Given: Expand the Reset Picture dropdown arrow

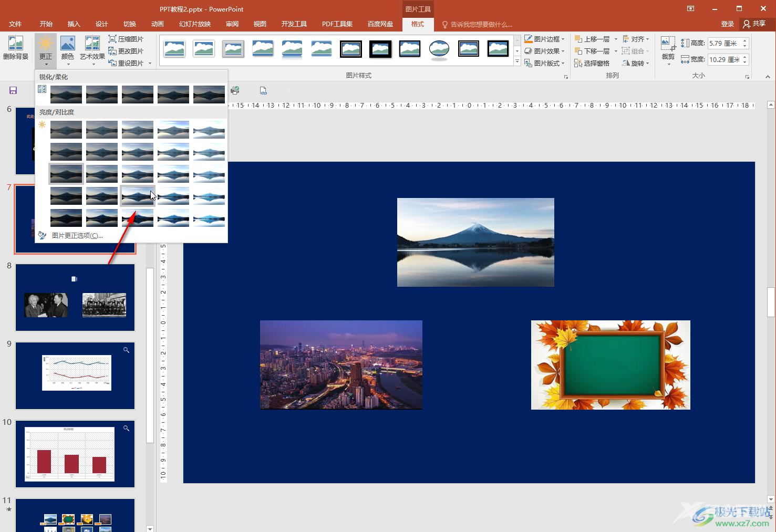Looking at the screenshot, I should click(150, 64).
